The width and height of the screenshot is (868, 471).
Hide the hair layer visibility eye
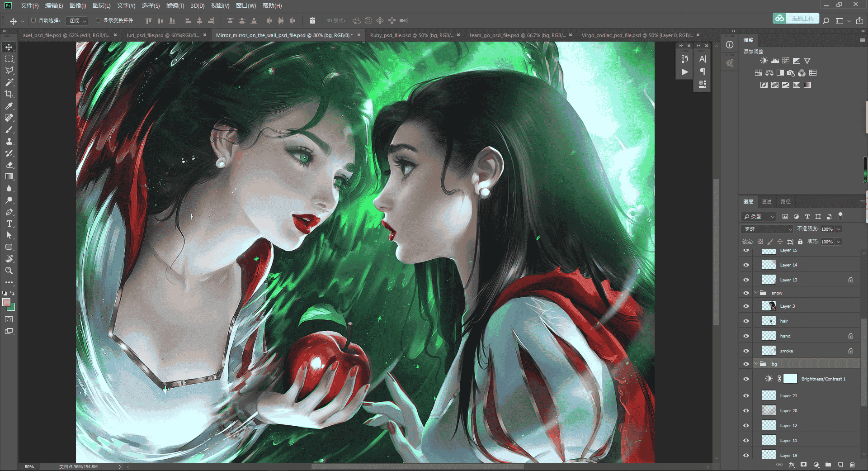[x=746, y=321]
